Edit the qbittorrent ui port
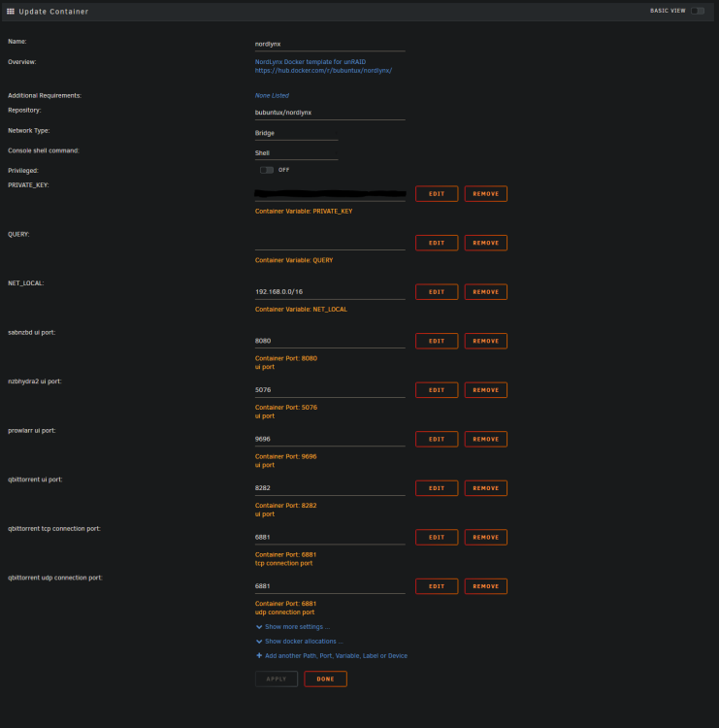719x728 pixels. [437, 488]
